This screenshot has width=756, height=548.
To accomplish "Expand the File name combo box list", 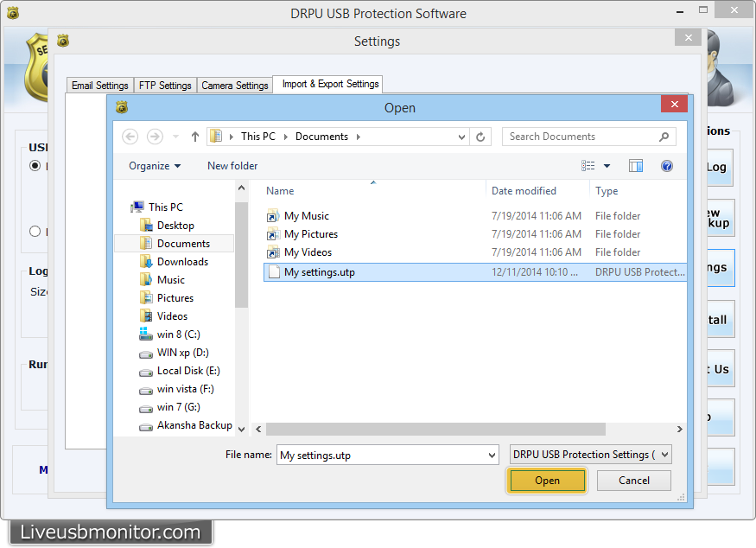I will point(492,455).
